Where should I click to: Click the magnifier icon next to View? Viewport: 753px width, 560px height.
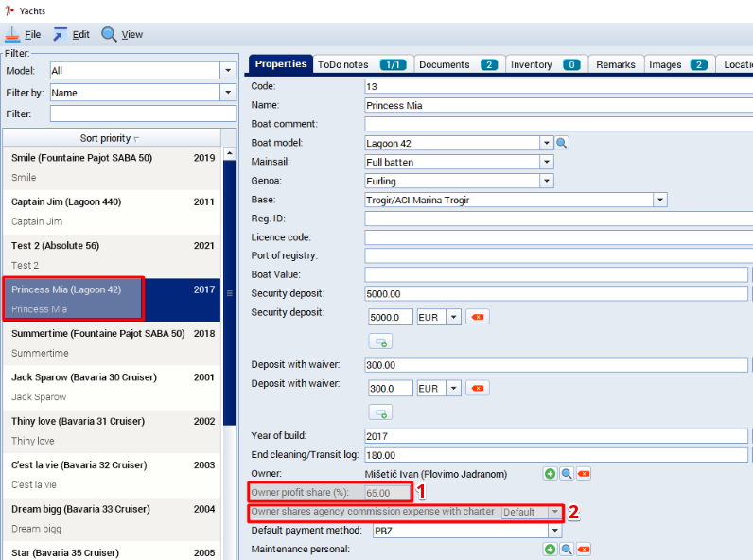109,35
